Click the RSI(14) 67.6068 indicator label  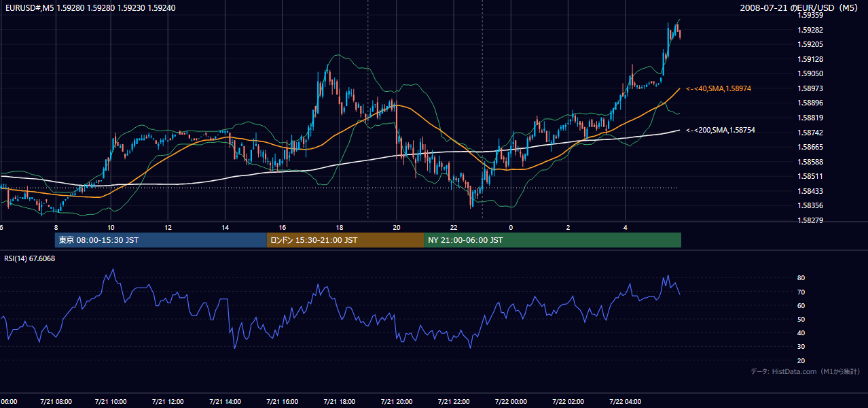click(x=30, y=258)
